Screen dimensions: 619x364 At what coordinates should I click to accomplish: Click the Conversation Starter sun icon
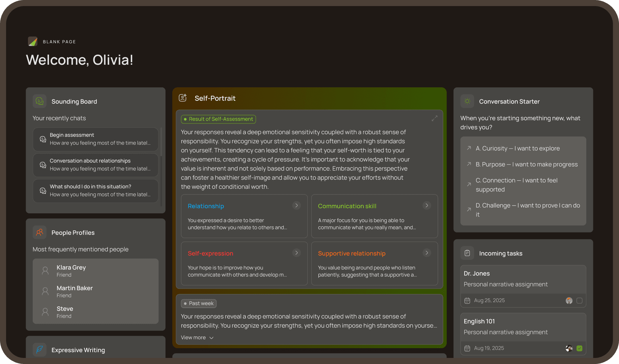pyautogui.click(x=467, y=101)
